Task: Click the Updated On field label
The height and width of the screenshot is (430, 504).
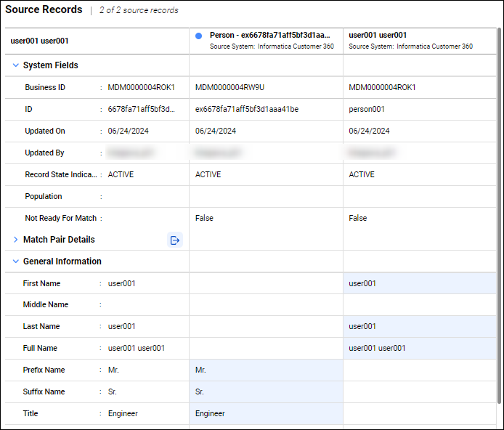Action: coord(45,131)
